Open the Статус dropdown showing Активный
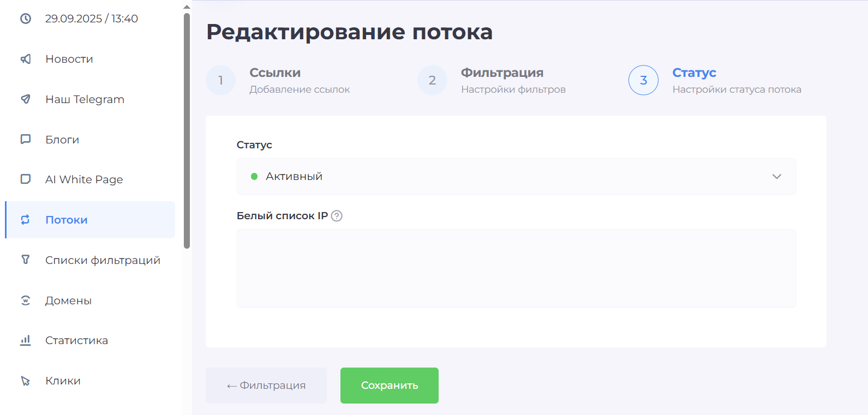Image resolution: width=868 pixels, height=415 pixels. 515,177
